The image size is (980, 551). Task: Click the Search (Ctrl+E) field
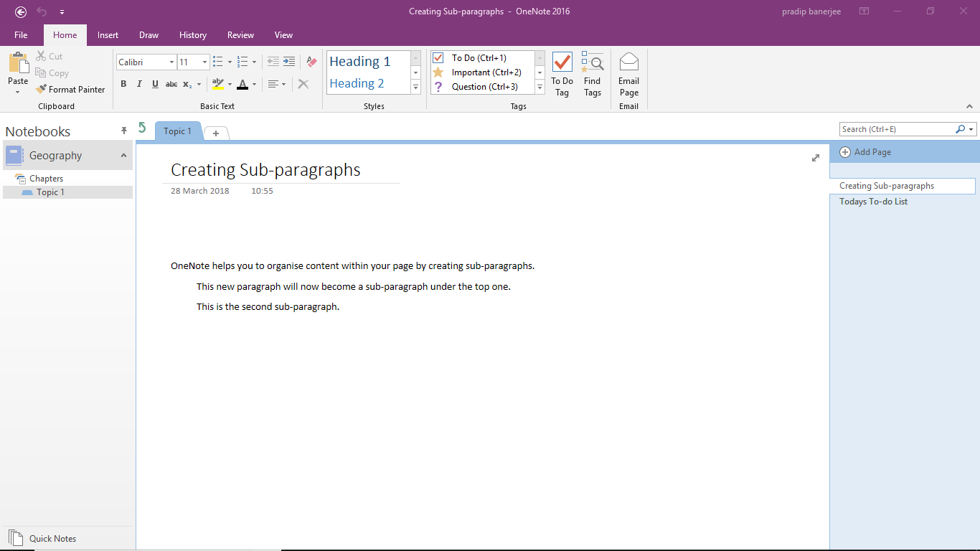coord(897,129)
